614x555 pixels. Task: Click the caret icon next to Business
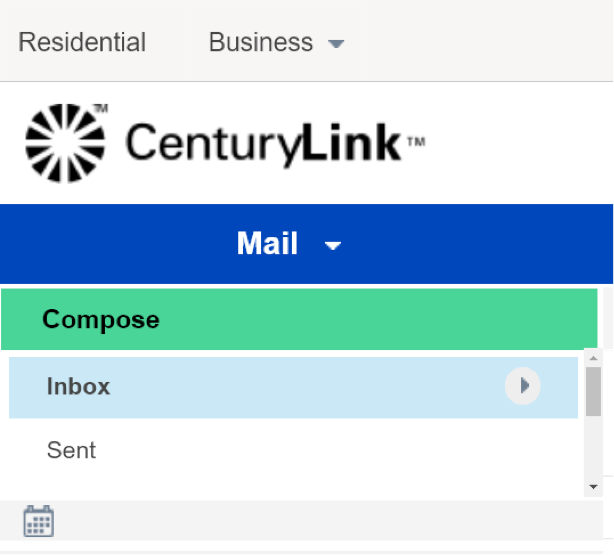336,43
